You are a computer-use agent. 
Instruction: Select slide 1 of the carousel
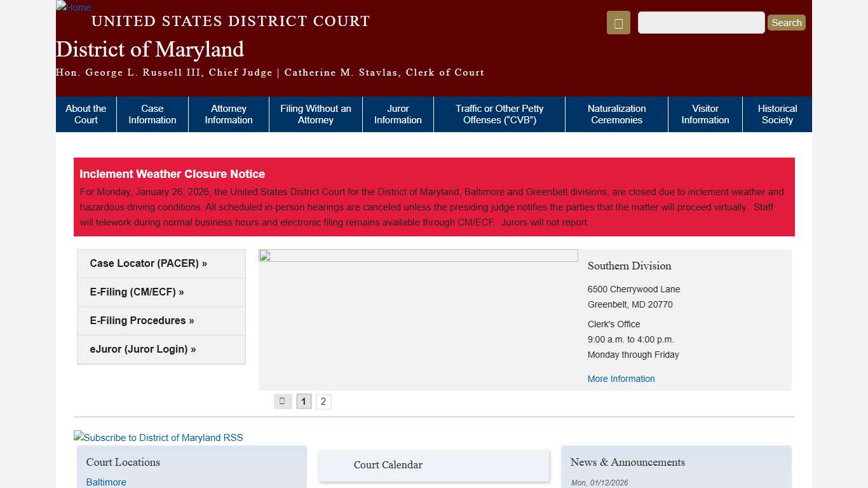tap(303, 401)
